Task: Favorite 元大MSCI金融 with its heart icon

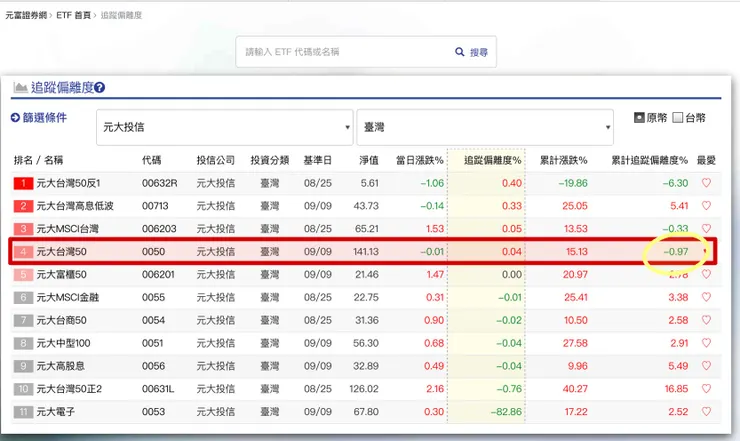Action: tap(706, 297)
